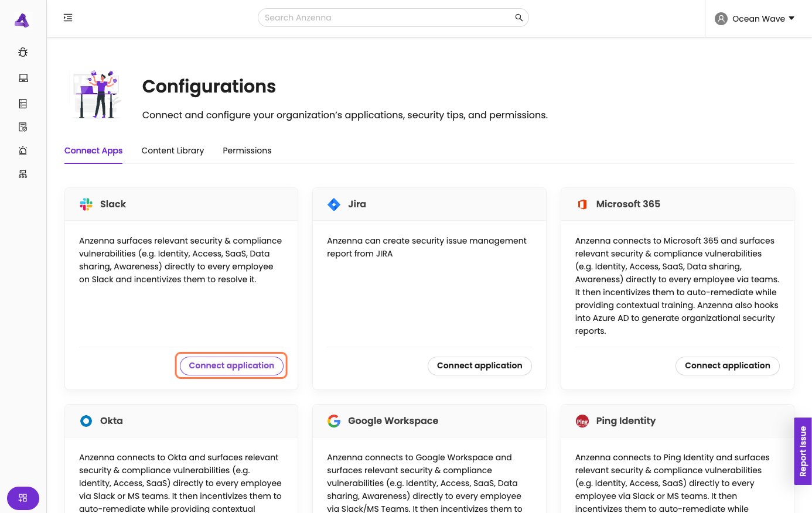Screen dimensions: 812x513
Task: Click the search magnifier icon
Action: click(x=518, y=18)
